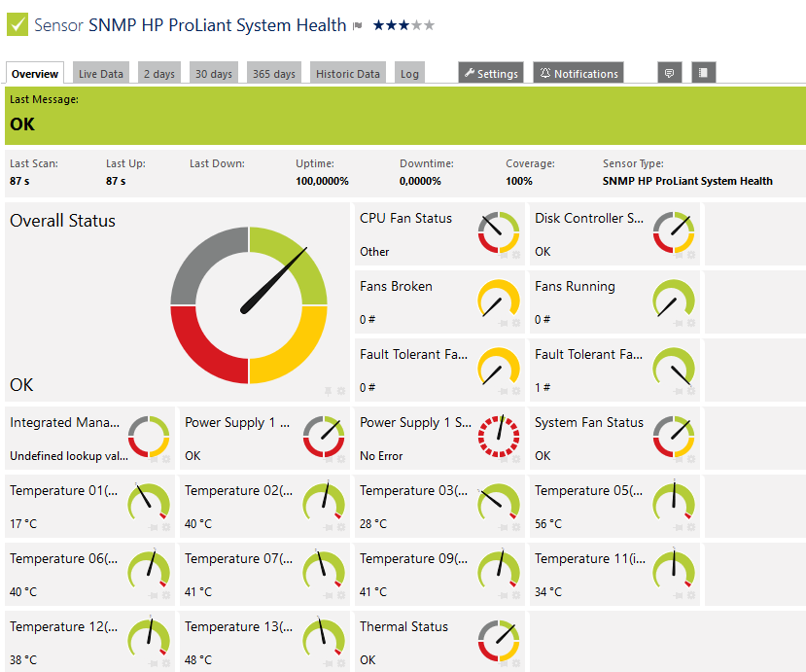Click the CPU Fan Status gauge
806x672 pixels.
click(x=499, y=232)
